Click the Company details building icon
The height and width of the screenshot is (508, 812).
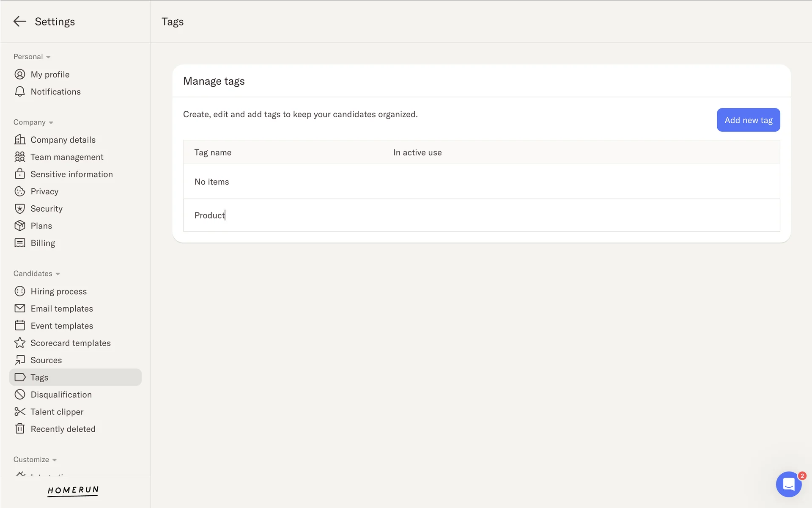19,140
